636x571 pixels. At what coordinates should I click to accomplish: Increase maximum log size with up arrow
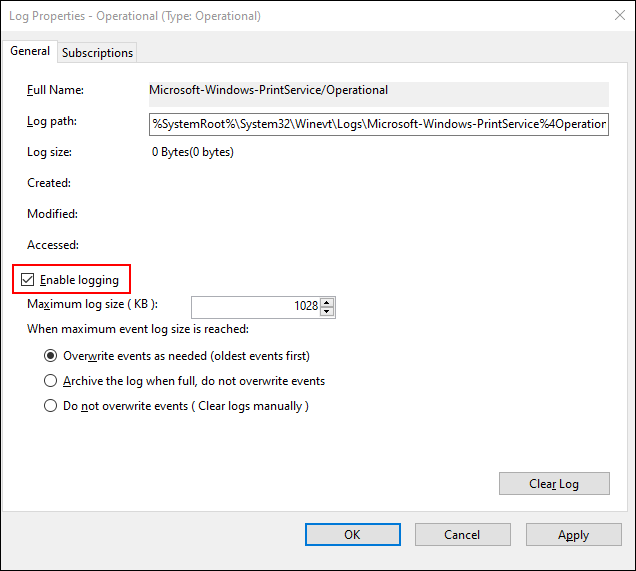(327, 302)
